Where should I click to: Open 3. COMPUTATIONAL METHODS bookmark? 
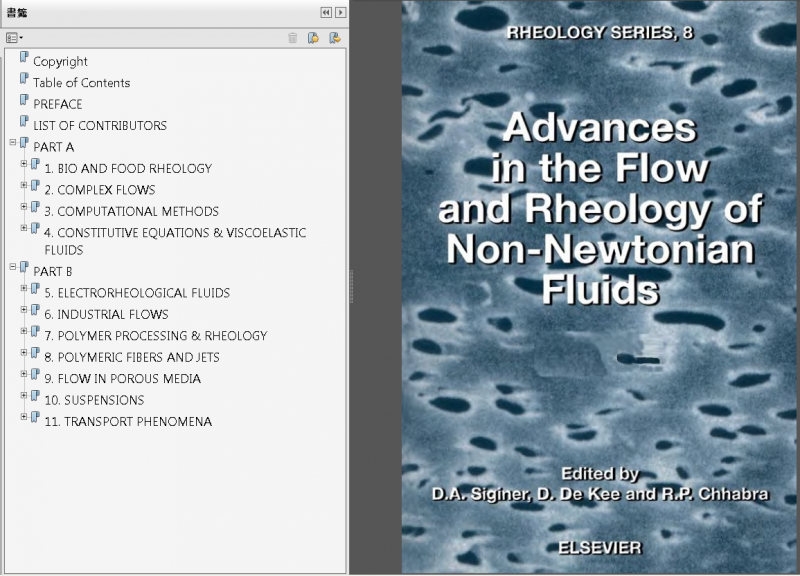132,211
